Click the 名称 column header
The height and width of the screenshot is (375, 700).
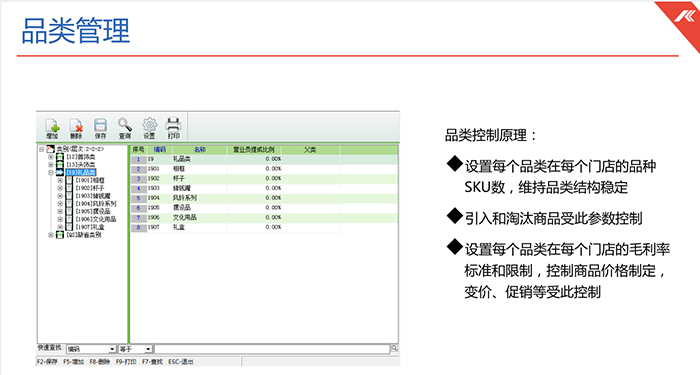coord(200,150)
